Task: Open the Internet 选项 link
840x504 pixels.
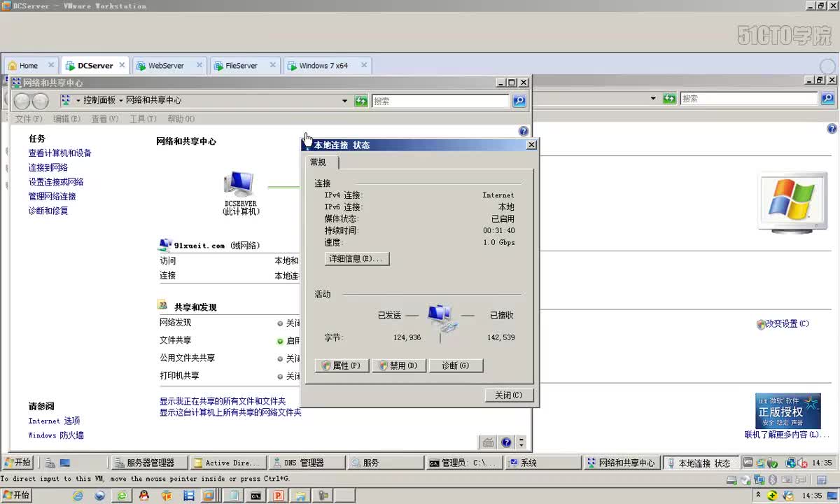Action: tap(54, 421)
